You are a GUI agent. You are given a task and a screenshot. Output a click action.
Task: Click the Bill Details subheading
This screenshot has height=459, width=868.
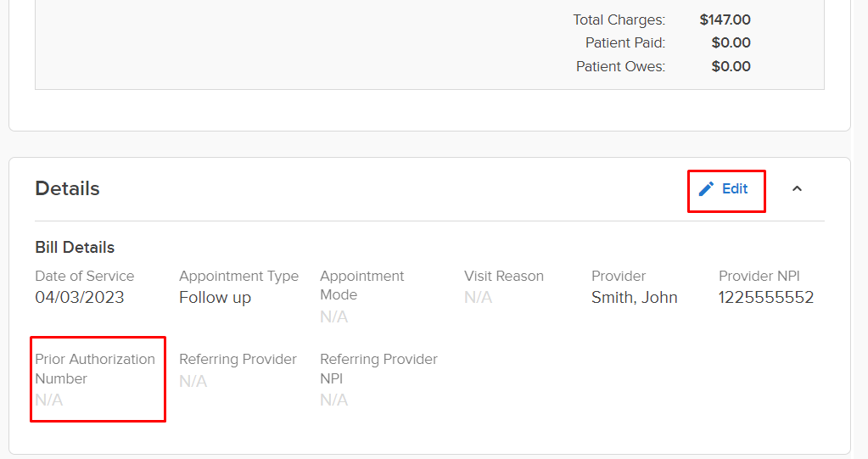(x=75, y=248)
